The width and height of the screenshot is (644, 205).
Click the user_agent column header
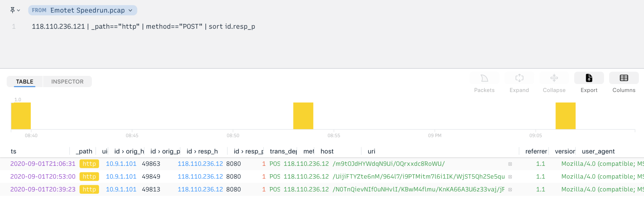[x=598, y=151]
